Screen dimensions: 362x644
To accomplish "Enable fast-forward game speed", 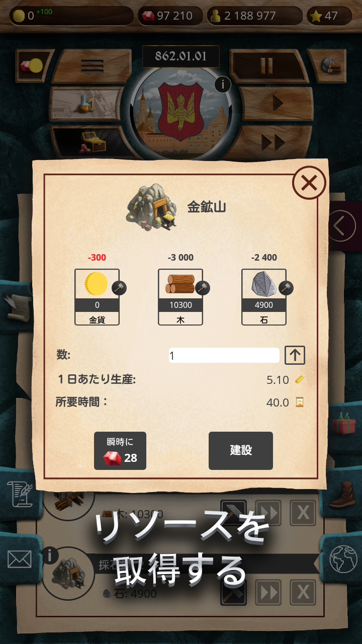I will (x=274, y=142).
